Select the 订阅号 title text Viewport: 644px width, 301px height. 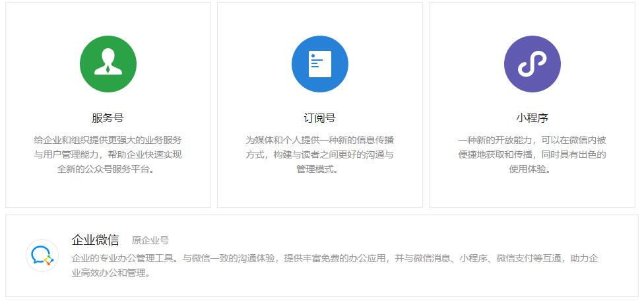320,118
